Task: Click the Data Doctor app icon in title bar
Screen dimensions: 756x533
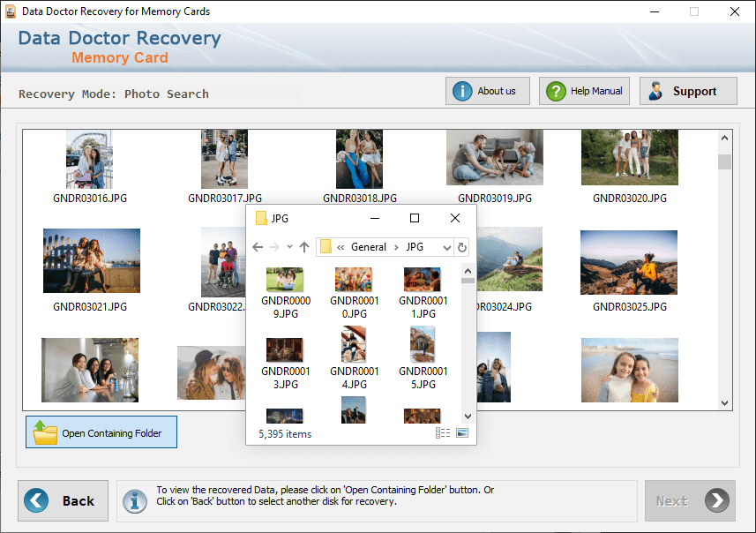Action: coord(10,11)
